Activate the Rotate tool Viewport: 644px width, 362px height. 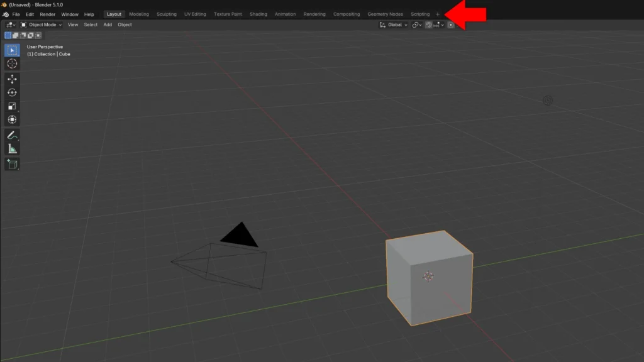pyautogui.click(x=12, y=92)
